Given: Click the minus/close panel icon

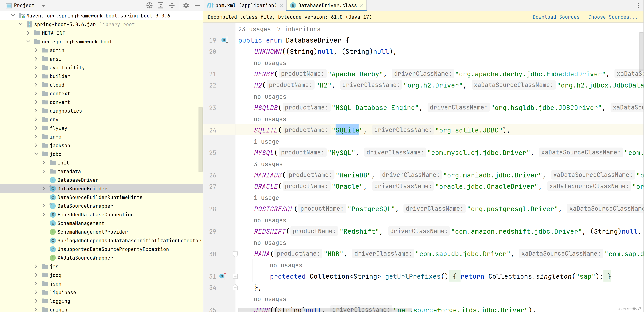Looking at the screenshot, I should pyautogui.click(x=197, y=5).
